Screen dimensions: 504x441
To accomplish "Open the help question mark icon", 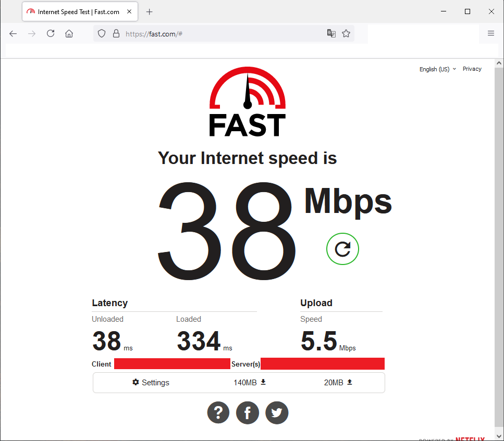I will (218, 412).
